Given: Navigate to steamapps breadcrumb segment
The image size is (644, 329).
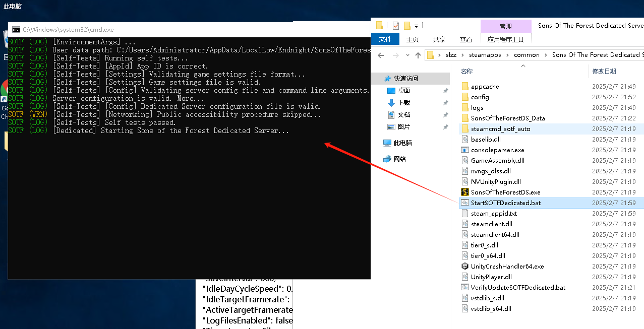Looking at the screenshot, I should (485, 55).
